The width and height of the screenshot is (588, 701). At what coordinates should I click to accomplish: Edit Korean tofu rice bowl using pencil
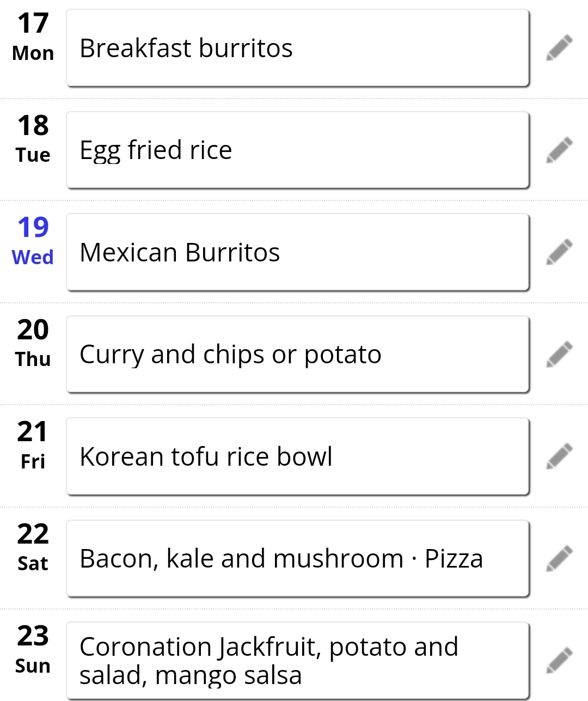pyautogui.click(x=560, y=456)
